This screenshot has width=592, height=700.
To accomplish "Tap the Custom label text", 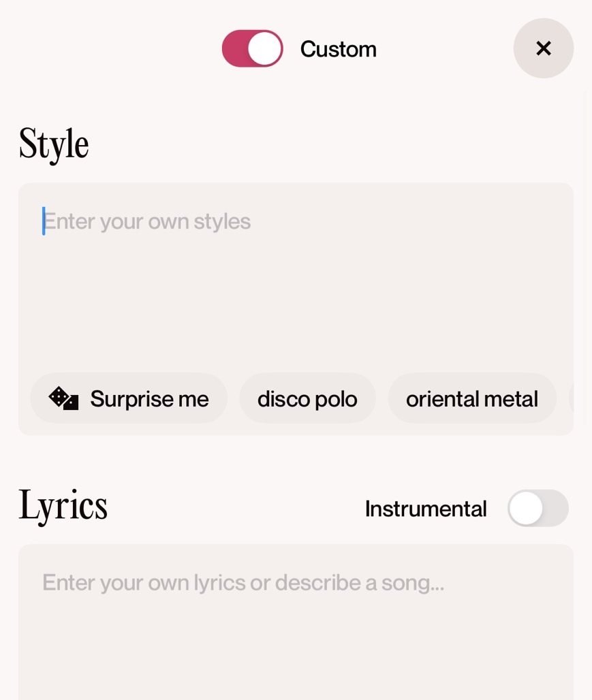I will click(338, 49).
